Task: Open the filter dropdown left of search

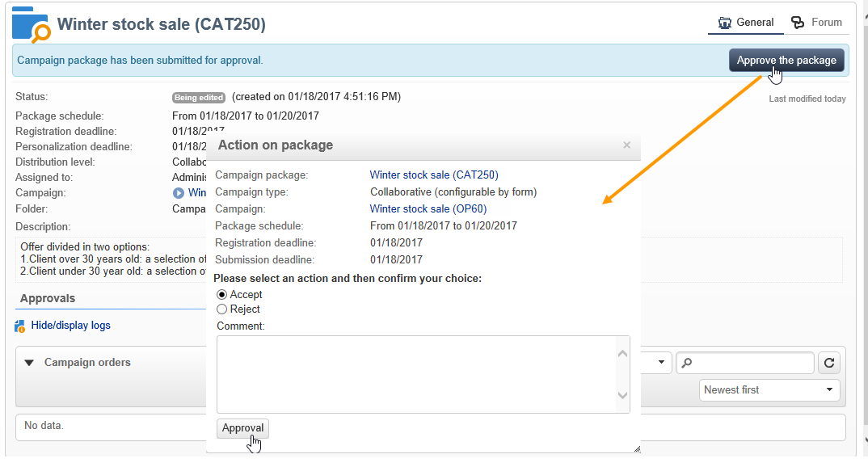Action: pyautogui.click(x=656, y=363)
